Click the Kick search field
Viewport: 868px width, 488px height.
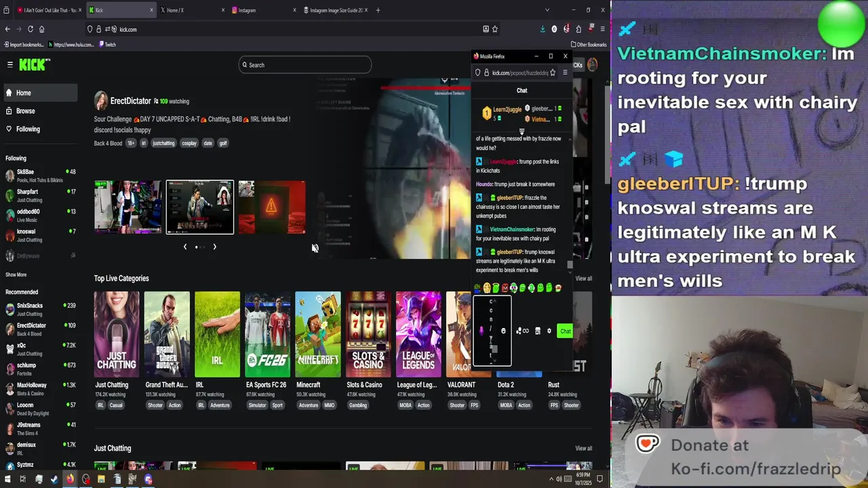(305, 65)
